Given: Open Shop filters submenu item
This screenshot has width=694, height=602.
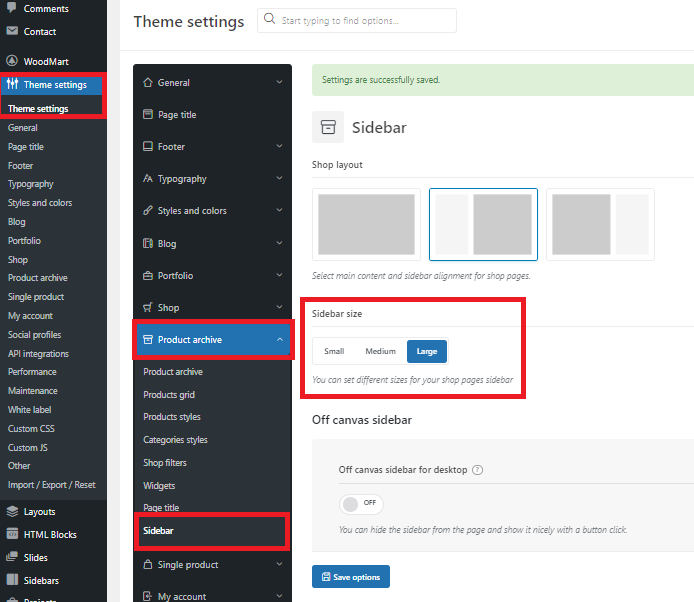Looking at the screenshot, I should (165, 463).
